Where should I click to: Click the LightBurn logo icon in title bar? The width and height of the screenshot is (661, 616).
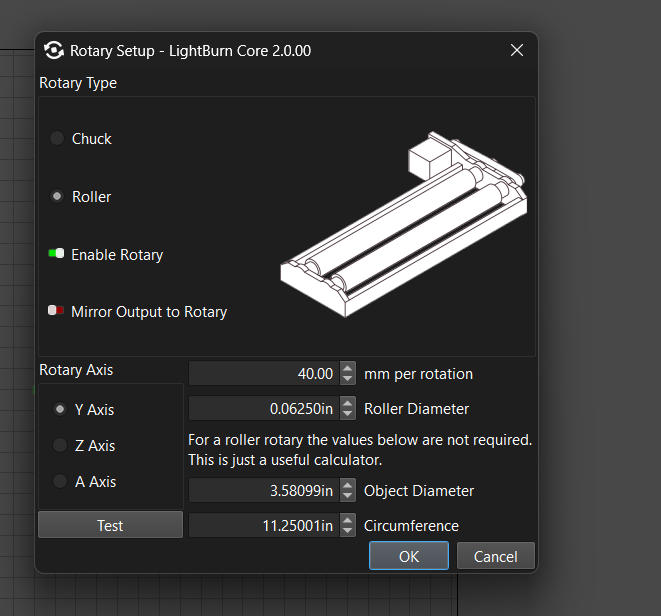point(53,50)
